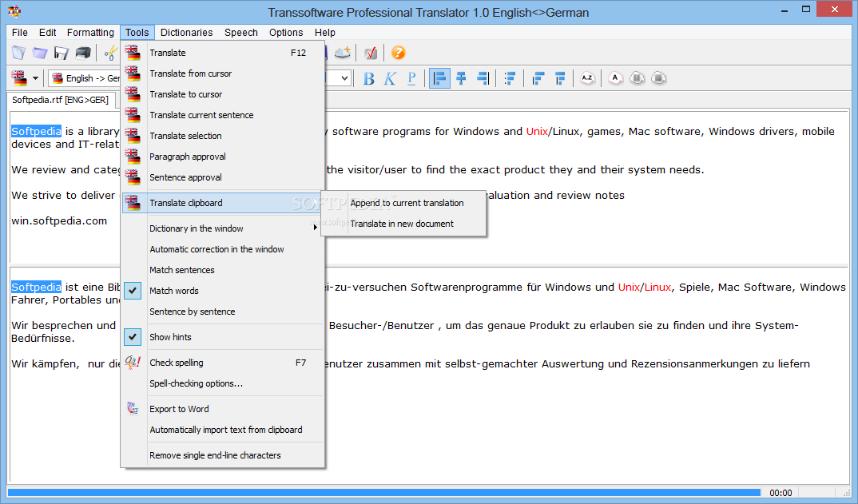The image size is (858, 504).
Task: Click the pause speech bubble icon
Action: coord(637,78)
